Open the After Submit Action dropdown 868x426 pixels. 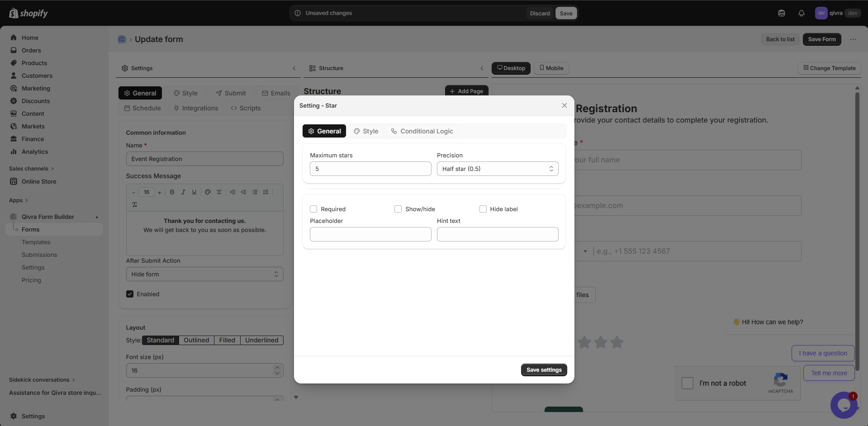[204, 274]
